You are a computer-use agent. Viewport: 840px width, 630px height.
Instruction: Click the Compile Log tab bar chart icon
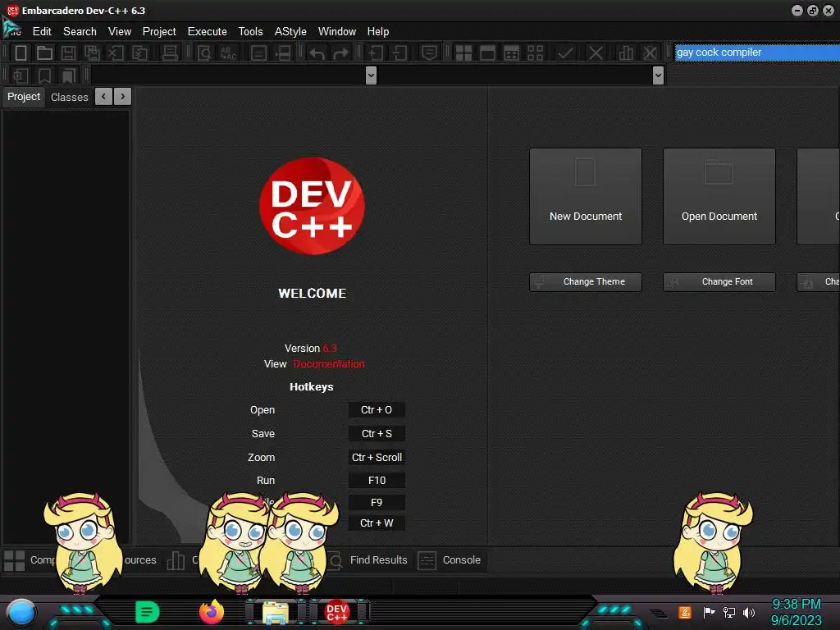click(x=176, y=560)
